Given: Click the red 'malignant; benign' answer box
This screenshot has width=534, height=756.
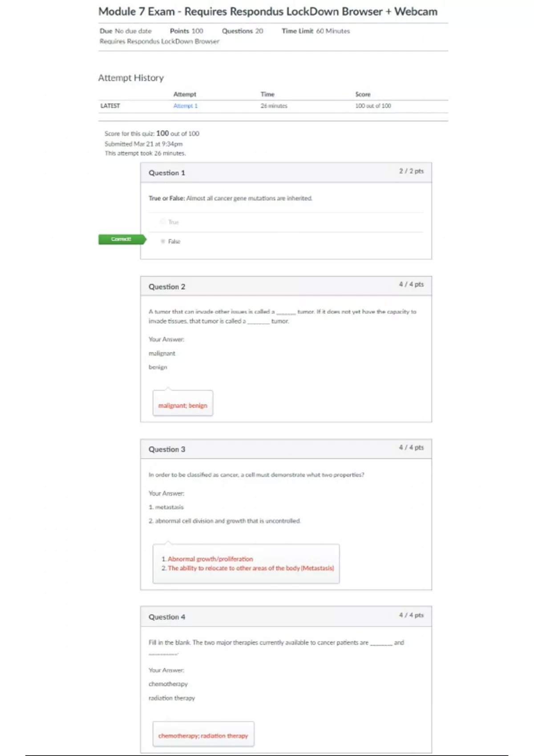Looking at the screenshot, I should [x=182, y=406].
